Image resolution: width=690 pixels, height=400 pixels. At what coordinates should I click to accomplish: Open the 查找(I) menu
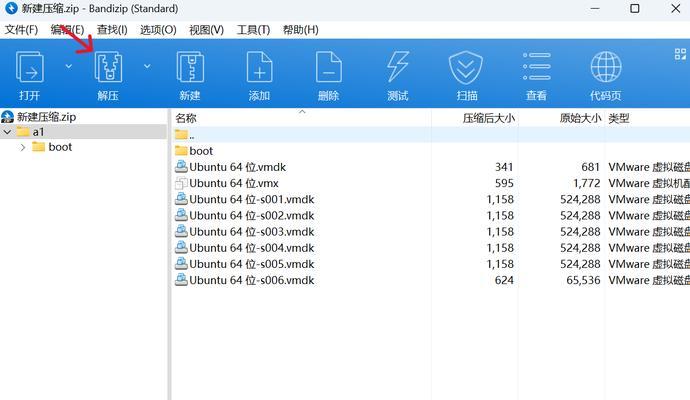tap(112, 30)
